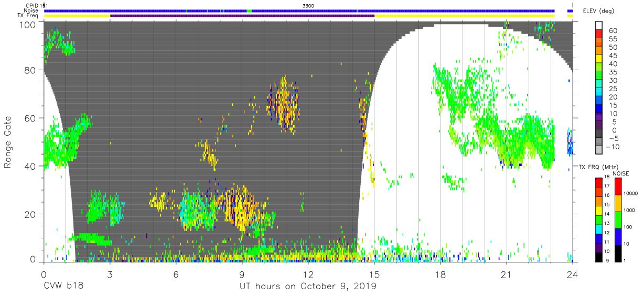Select the 'Range Gate' y-axis title

point(8,142)
